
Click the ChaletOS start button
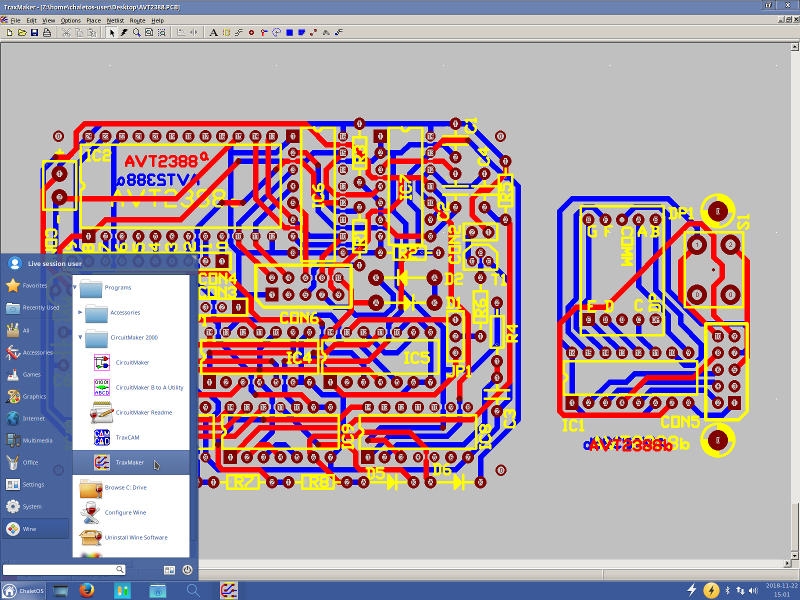25,590
